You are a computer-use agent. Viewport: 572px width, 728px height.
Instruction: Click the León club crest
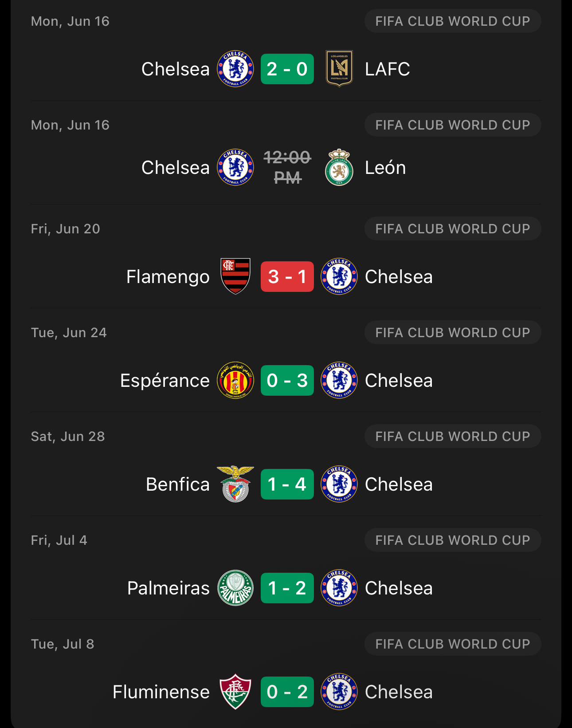click(x=339, y=168)
